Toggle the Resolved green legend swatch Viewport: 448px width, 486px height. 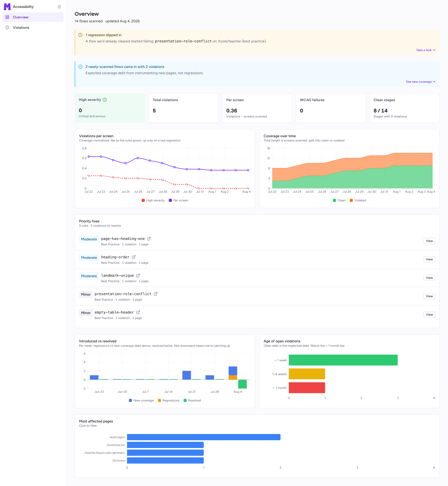[185, 400]
